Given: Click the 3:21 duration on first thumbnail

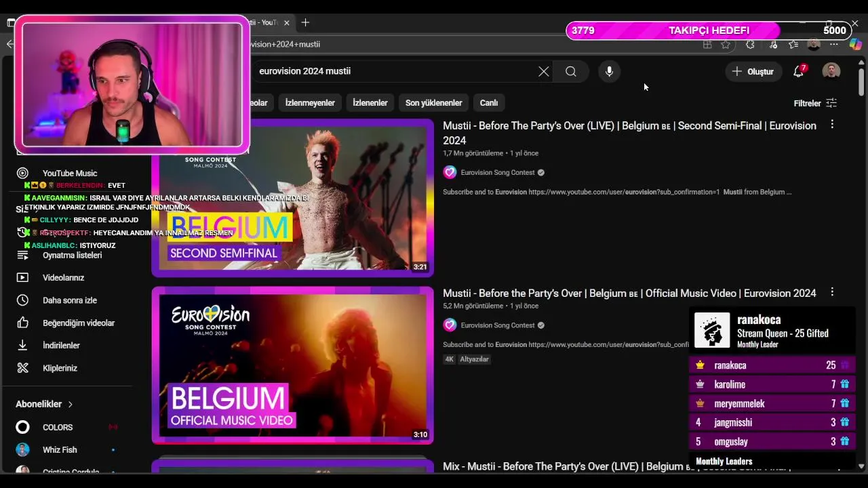Looking at the screenshot, I should 420,267.
